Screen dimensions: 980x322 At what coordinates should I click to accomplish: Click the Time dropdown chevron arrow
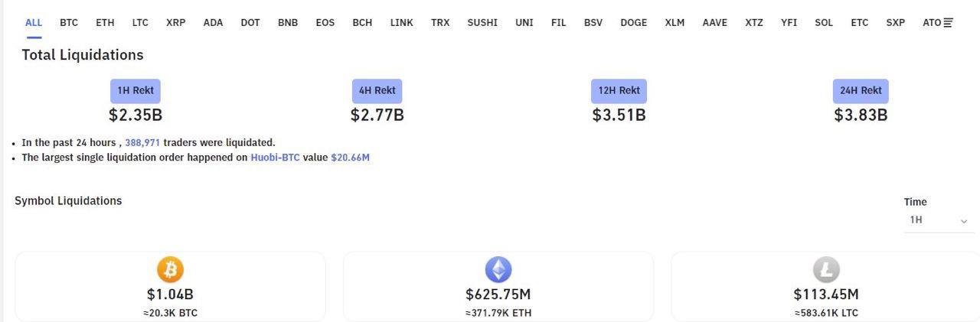[963, 221]
